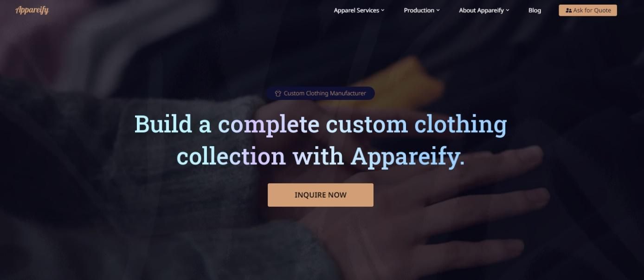The image size is (644, 280).
Task: Go to the Blog page
Action: click(x=535, y=10)
